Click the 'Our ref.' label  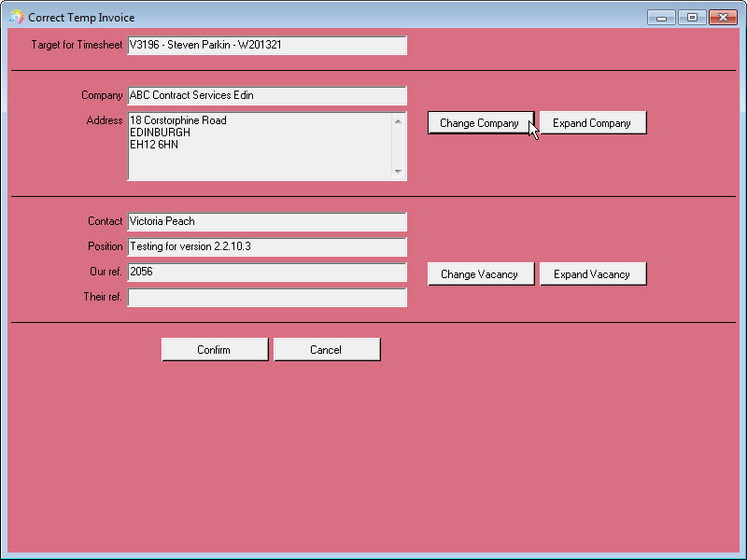(106, 272)
